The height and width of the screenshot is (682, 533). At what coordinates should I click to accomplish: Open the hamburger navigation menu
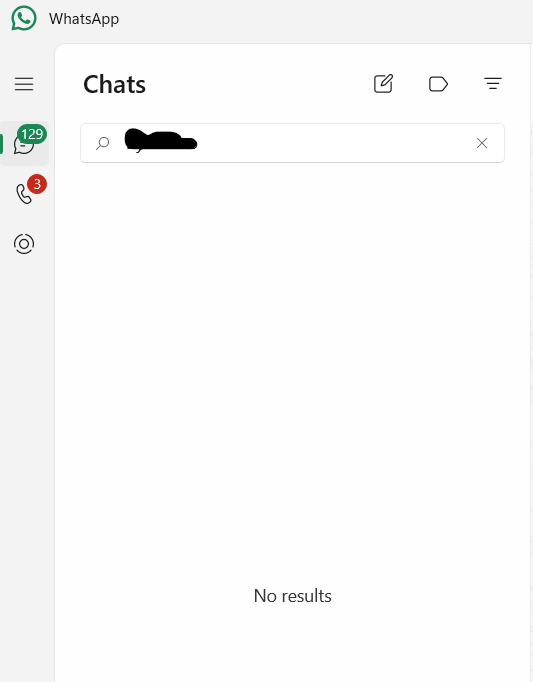coord(24,84)
